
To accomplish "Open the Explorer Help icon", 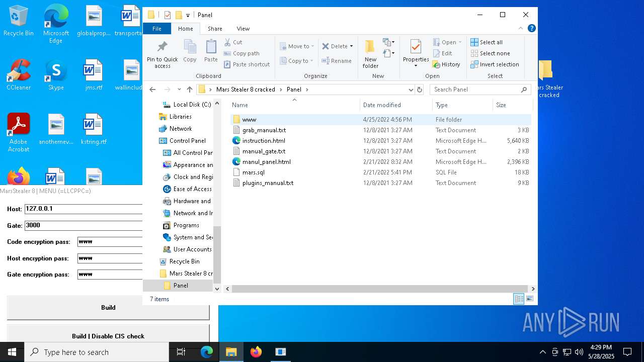I will coord(531,28).
